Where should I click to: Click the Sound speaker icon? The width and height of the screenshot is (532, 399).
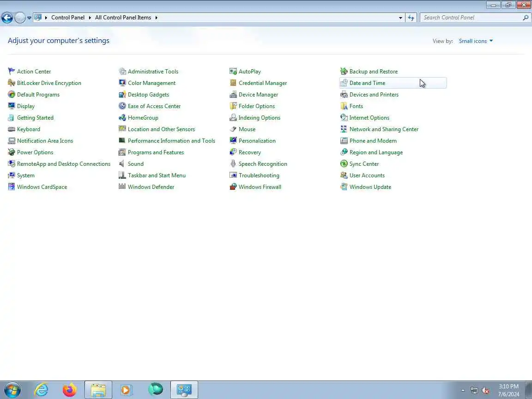pyautogui.click(x=122, y=163)
